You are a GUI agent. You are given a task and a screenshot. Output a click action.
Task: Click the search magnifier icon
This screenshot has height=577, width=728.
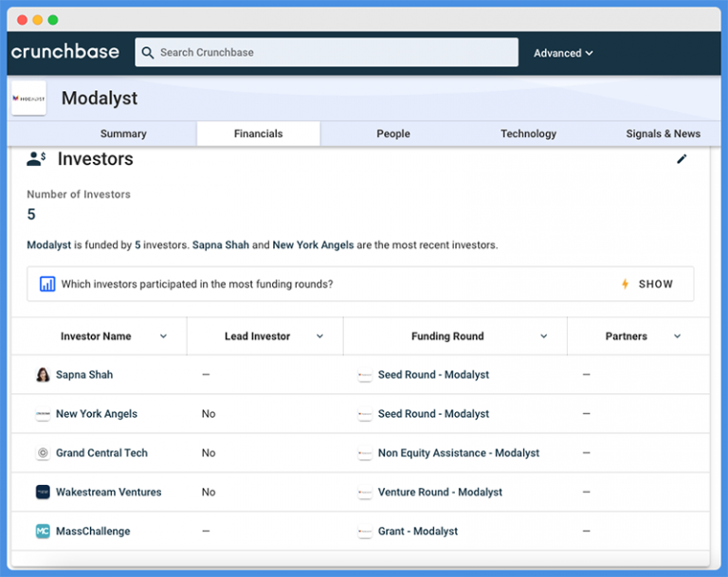click(148, 52)
